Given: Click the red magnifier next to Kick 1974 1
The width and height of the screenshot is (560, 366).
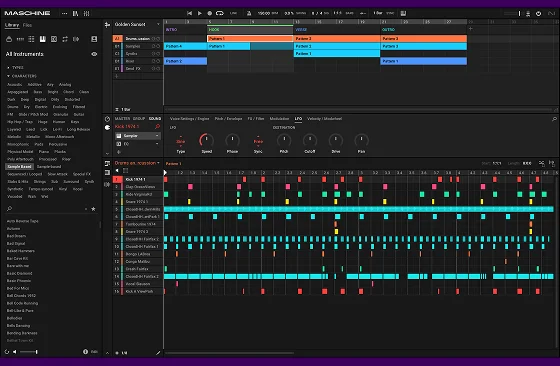Looking at the screenshot, I should (x=157, y=127).
